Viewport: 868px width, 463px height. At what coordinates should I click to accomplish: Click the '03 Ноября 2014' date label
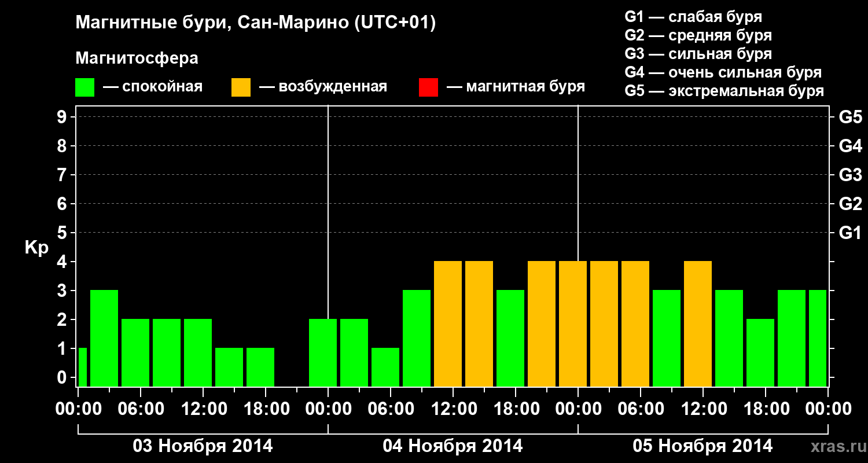203,446
